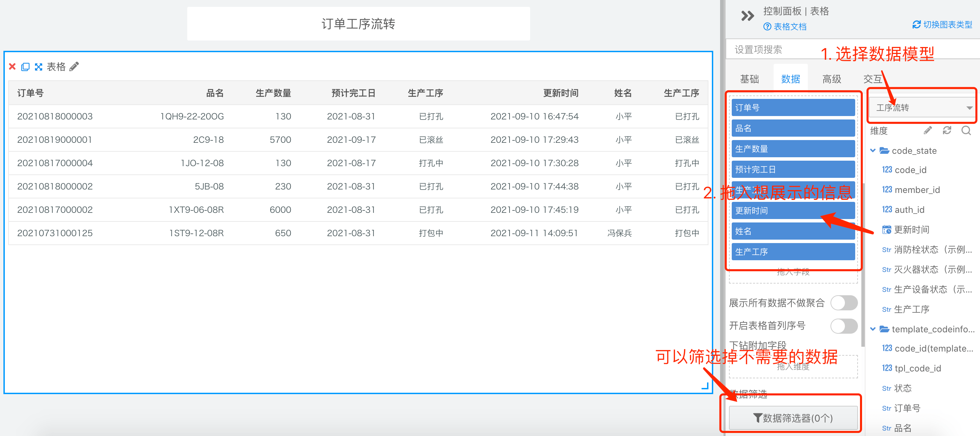Image resolution: width=980 pixels, height=436 pixels.
Task: Click the 数据筛选器(0个) button
Action: pos(793,418)
